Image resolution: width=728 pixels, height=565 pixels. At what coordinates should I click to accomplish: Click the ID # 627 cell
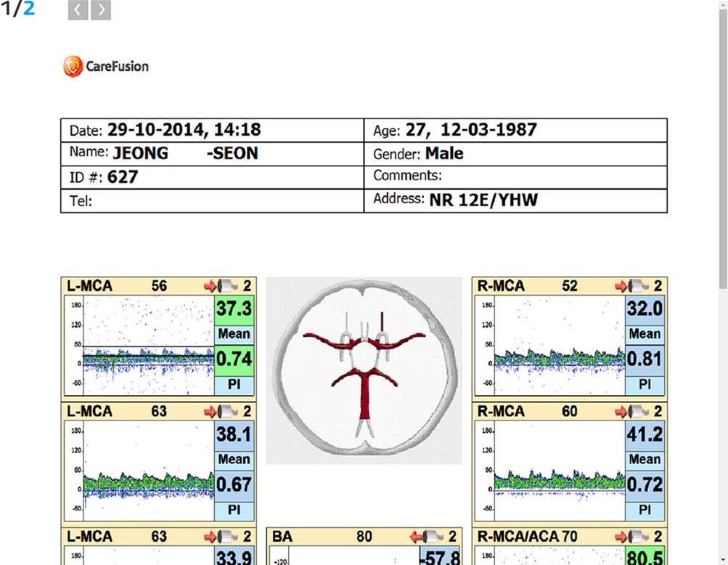(x=212, y=177)
